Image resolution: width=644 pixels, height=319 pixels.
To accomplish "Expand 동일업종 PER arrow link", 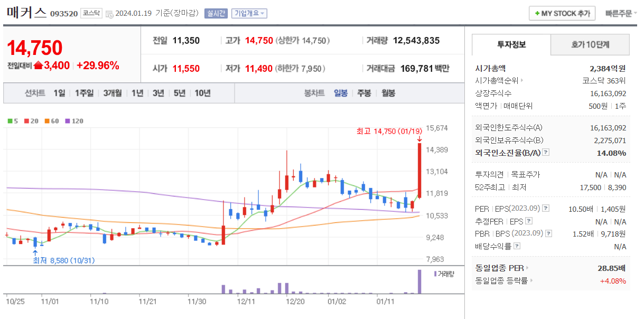I will coord(527,268).
